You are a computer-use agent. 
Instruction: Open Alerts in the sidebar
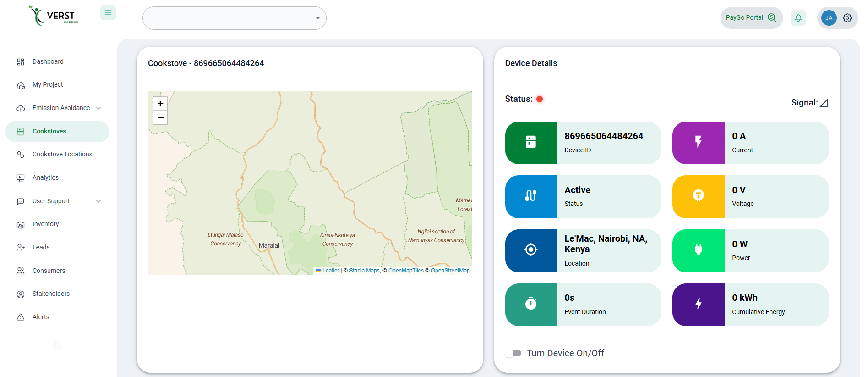57,317
